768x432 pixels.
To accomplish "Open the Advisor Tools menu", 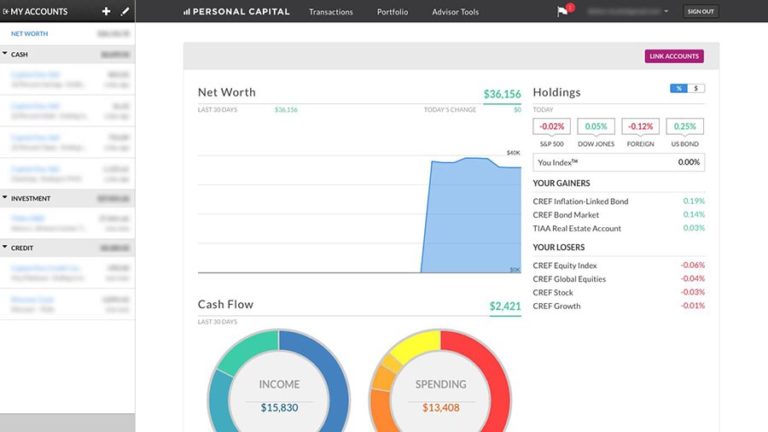I will coord(455,12).
